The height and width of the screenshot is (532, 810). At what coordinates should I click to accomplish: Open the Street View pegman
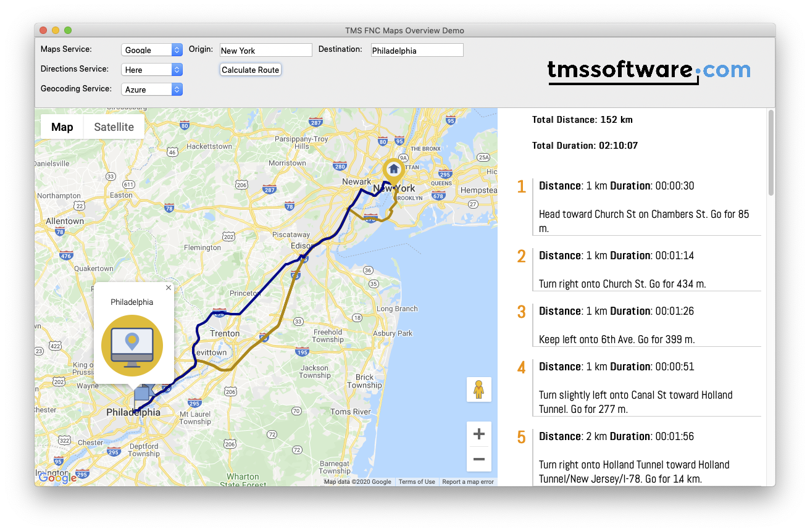pyautogui.click(x=478, y=389)
